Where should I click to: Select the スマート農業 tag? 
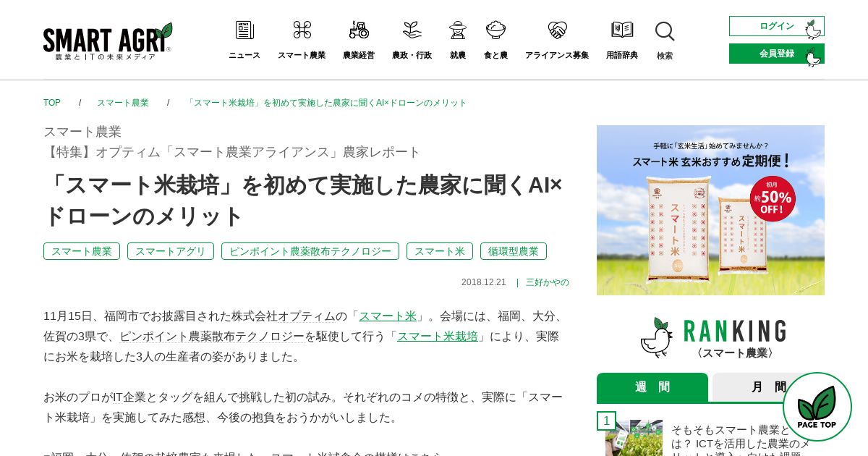pos(82,251)
